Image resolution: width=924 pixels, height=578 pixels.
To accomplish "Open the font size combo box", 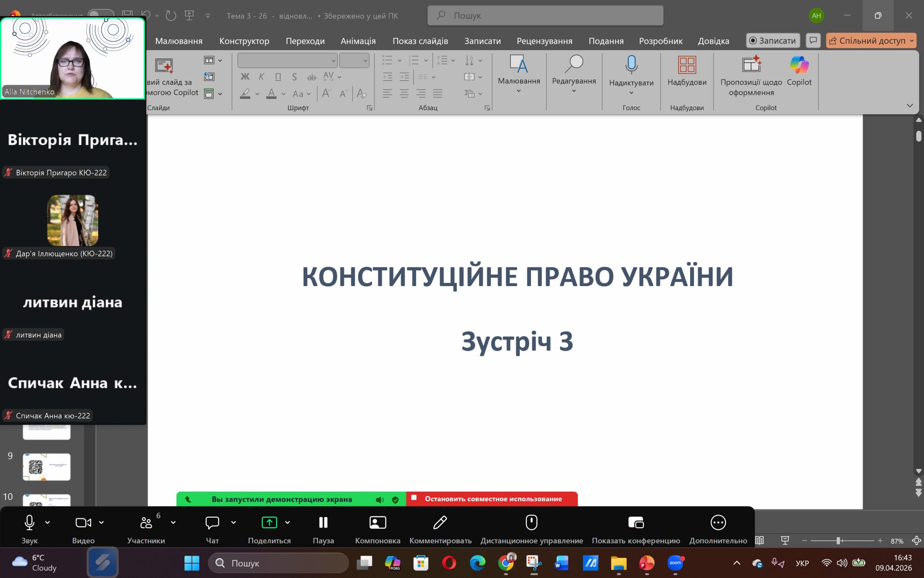I will click(x=354, y=60).
